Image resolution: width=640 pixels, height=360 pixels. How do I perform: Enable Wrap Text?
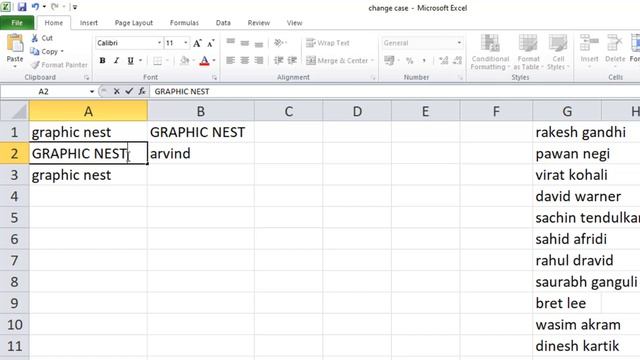click(x=328, y=42)
